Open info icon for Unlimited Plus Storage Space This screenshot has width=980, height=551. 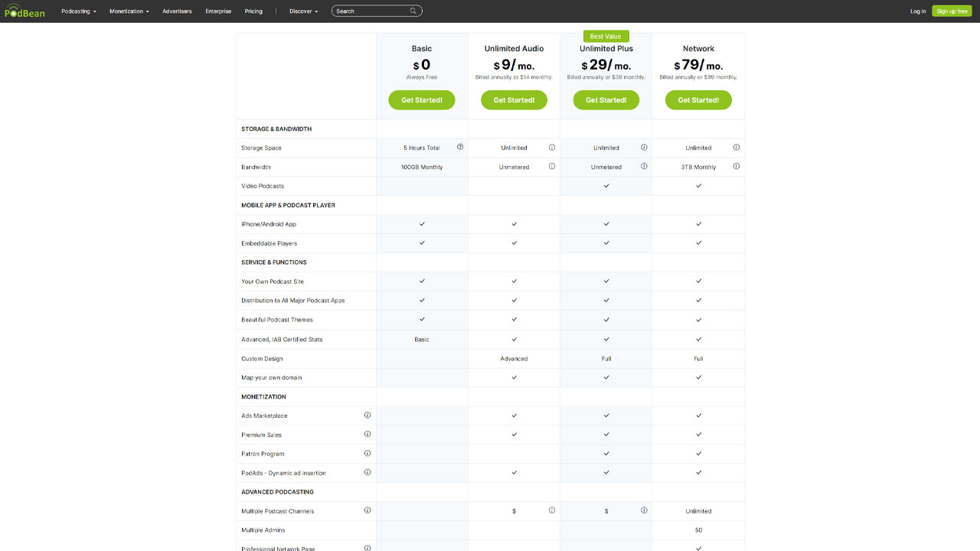click(644, 147)
